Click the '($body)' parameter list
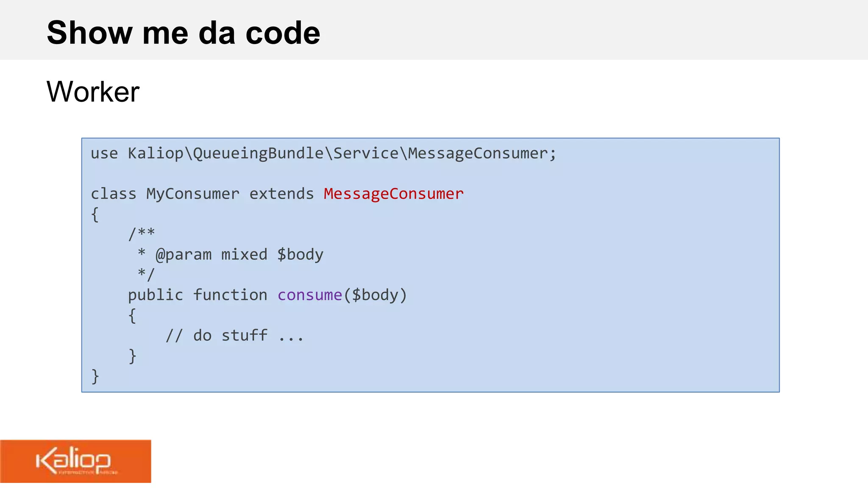 pos(375,295)
